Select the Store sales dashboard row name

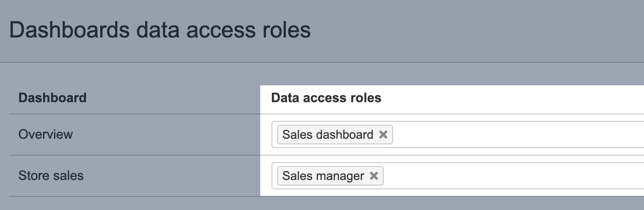coord(51,176)
